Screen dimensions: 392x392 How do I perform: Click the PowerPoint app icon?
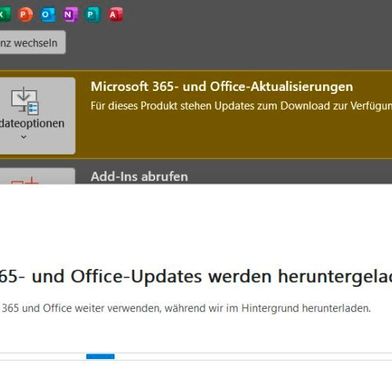(25, 15)
